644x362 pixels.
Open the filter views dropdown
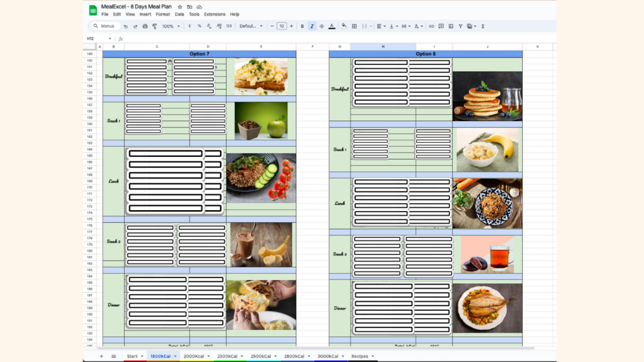[471, 26]
